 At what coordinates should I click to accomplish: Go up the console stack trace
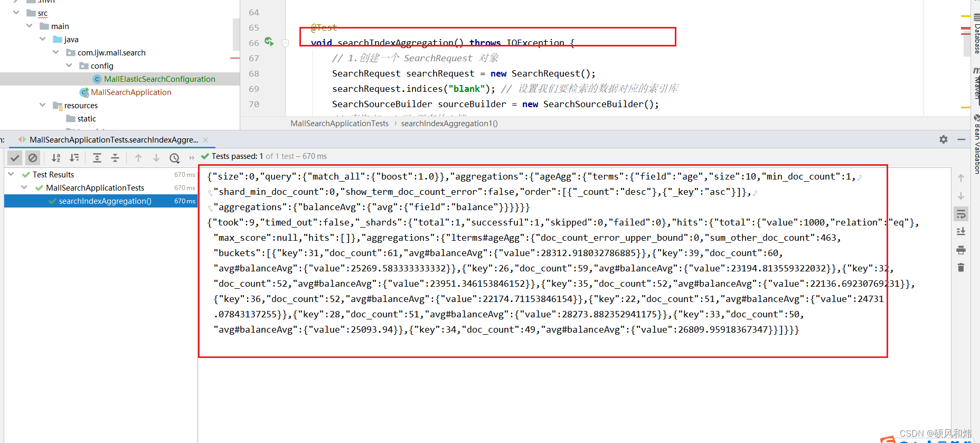961,178
